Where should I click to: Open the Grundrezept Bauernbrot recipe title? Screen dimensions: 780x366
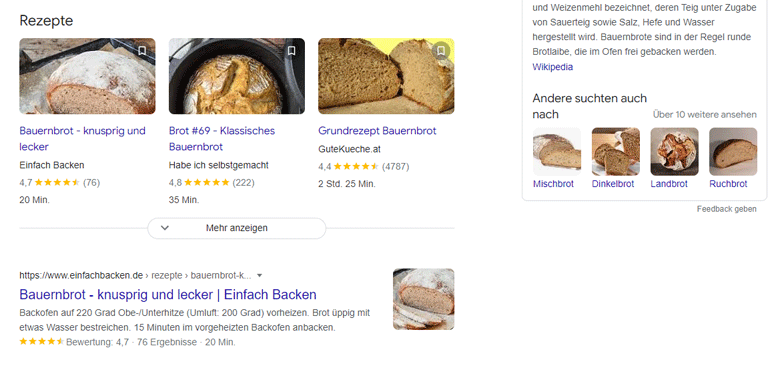tap(377, 131)
